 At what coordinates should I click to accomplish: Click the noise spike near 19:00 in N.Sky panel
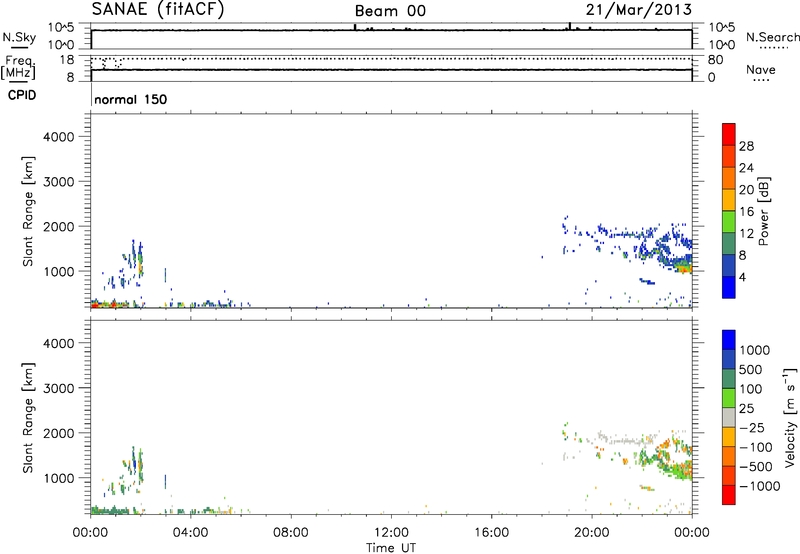[570, 26]
